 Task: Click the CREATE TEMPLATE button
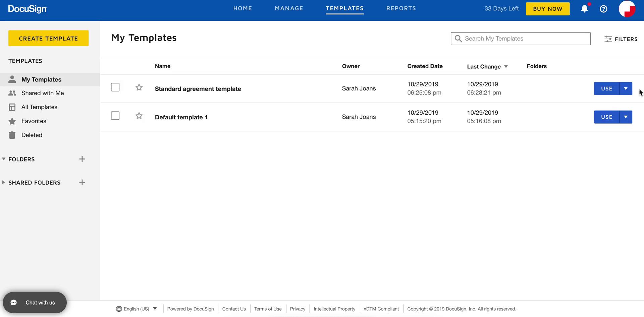pos(48,38)
